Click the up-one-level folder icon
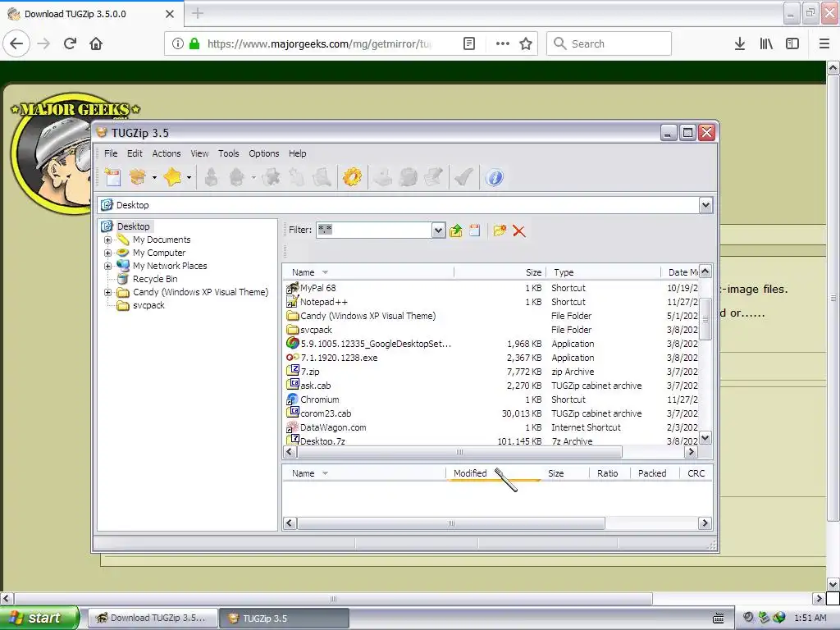840x630 pixels. (x=456, y=231)
